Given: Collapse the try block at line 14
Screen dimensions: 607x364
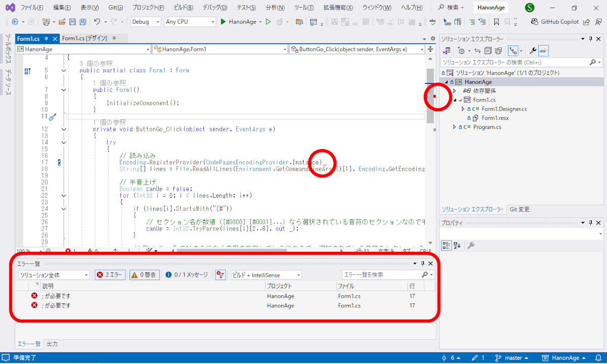Looking at the screenshot, I should (x=63, y=143).
